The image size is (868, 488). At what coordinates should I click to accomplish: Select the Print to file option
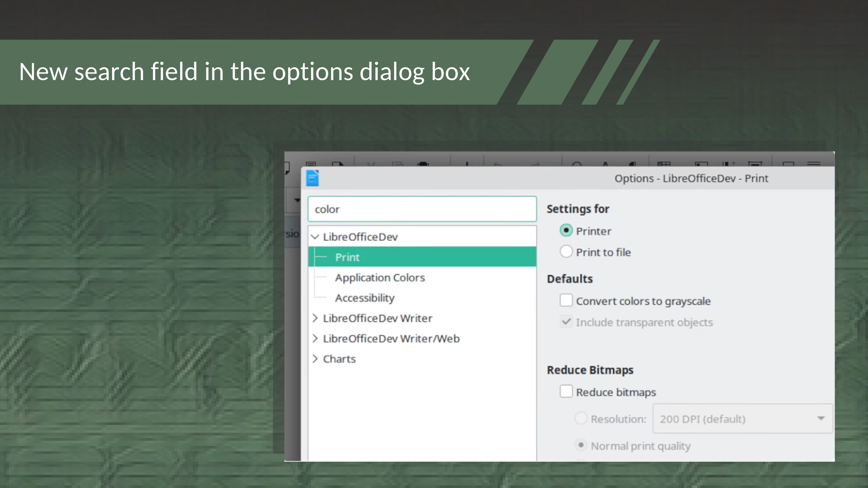(566, 252)
